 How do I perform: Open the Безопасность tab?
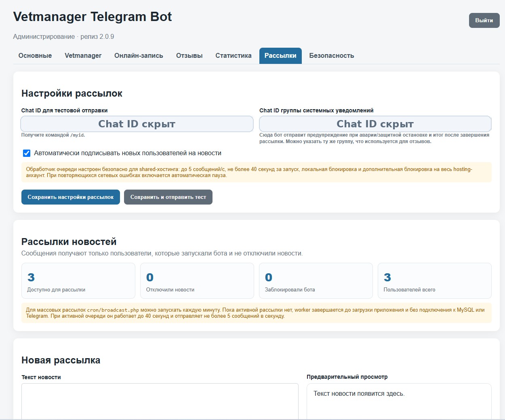pyautogui.click(x=332, y=56)
